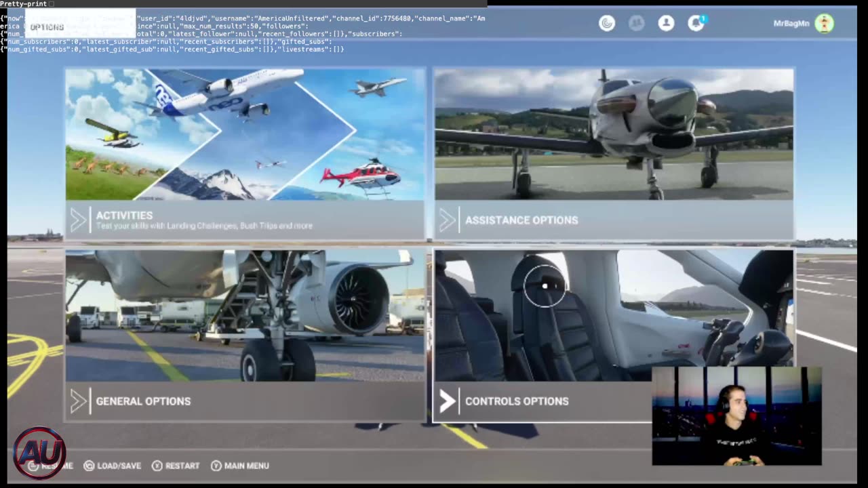Click the streamer webcam overlay
This screenshot has height=488, width=868.
tap(736, 416)
